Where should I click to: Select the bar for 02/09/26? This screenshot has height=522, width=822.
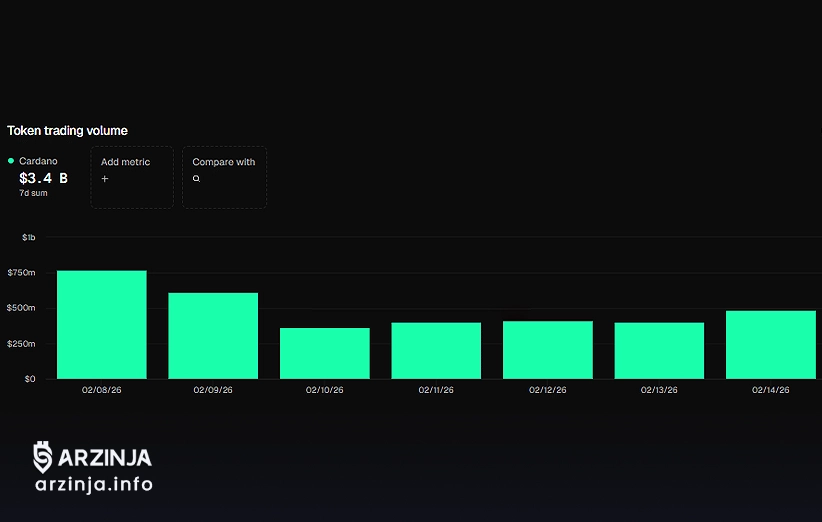[213, 336]
